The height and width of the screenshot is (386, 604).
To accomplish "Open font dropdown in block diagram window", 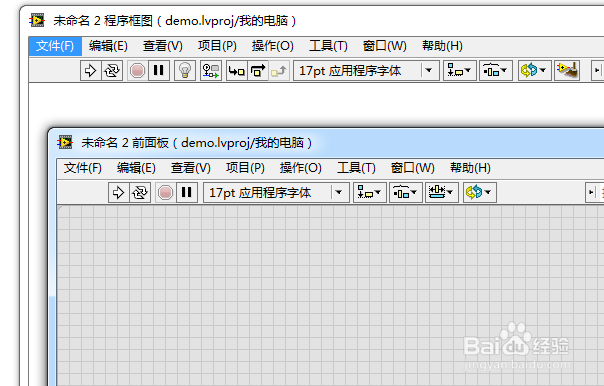I will (x=366, y=70).
